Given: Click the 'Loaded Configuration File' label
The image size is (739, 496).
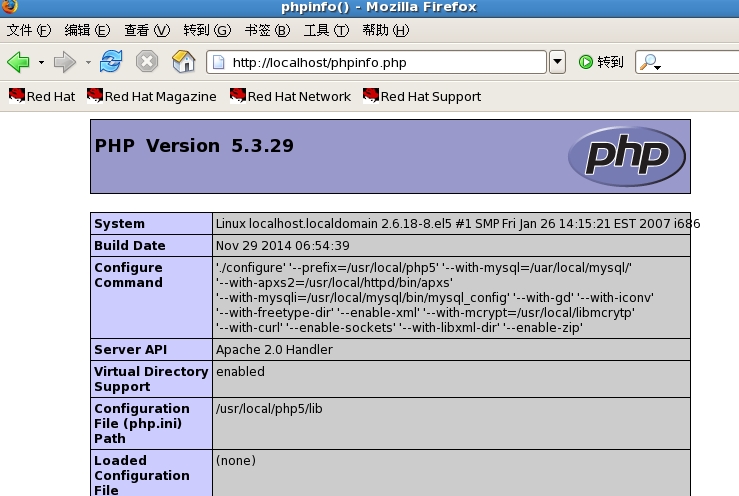Looking at the screenshot, I should [x=142, y=475].
